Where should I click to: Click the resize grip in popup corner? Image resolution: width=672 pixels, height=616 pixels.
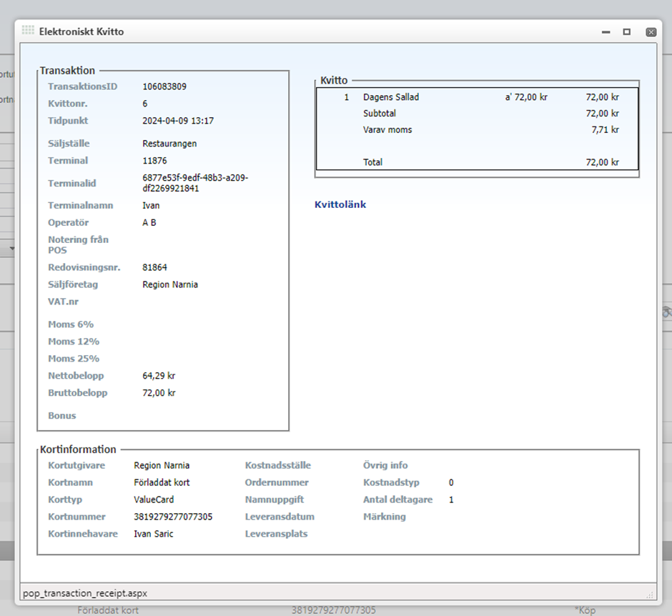(x=650, y=594)
